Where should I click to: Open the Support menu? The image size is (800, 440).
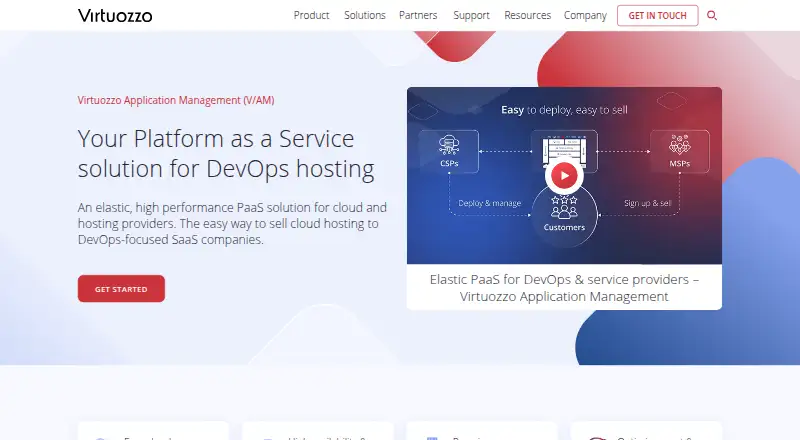(471, 16)
